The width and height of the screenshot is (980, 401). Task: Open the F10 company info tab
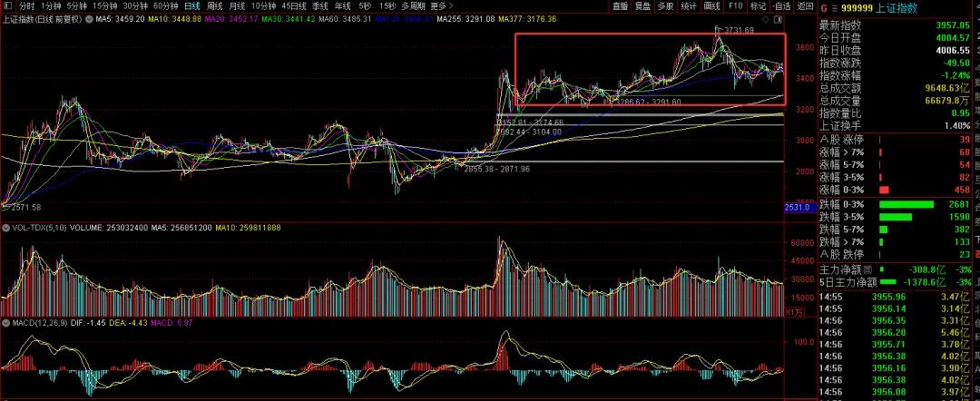[736, 6]
